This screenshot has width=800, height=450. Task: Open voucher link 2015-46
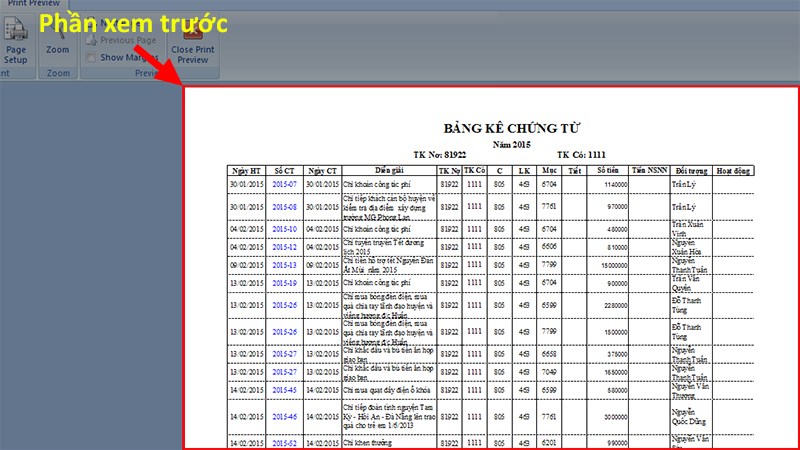point(284,417)
